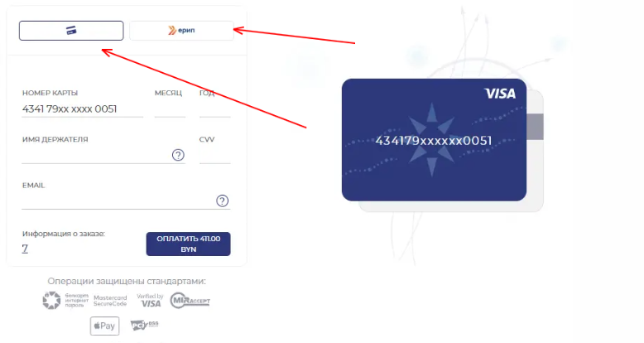Image resolution: width=644 pixels, height=343 pixels.
Task: Click the CVV code field
Action: 214,156
